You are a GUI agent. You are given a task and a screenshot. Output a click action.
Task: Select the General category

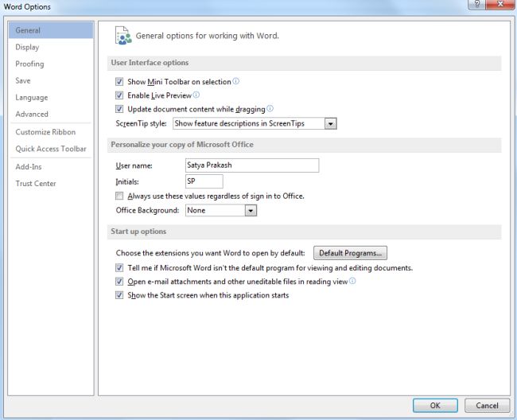[51, 30]
